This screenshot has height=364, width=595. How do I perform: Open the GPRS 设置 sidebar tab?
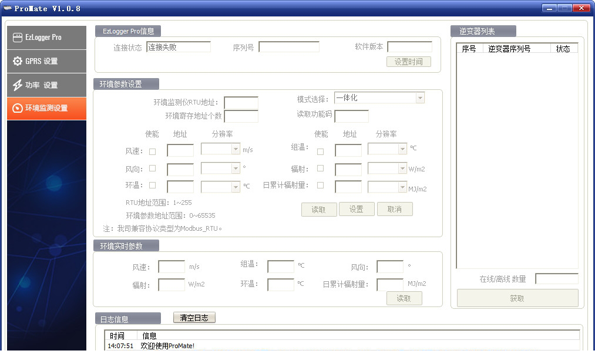(46, 61)
